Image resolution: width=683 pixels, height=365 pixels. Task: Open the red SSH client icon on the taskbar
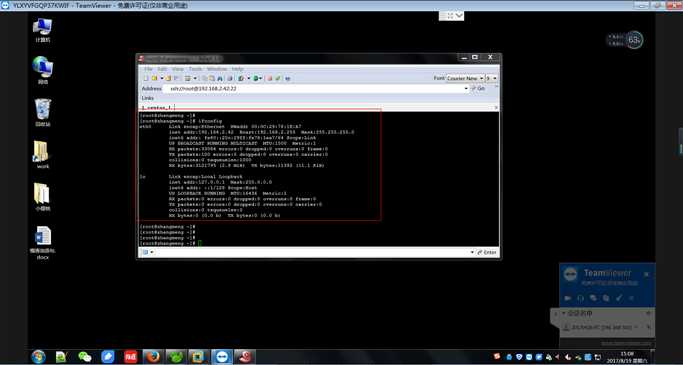pyautogui.click(x=245, y=357)
